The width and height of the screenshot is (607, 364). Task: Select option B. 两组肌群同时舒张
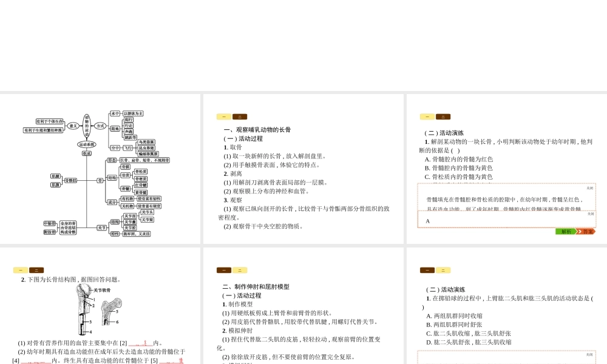coord(455,325)
